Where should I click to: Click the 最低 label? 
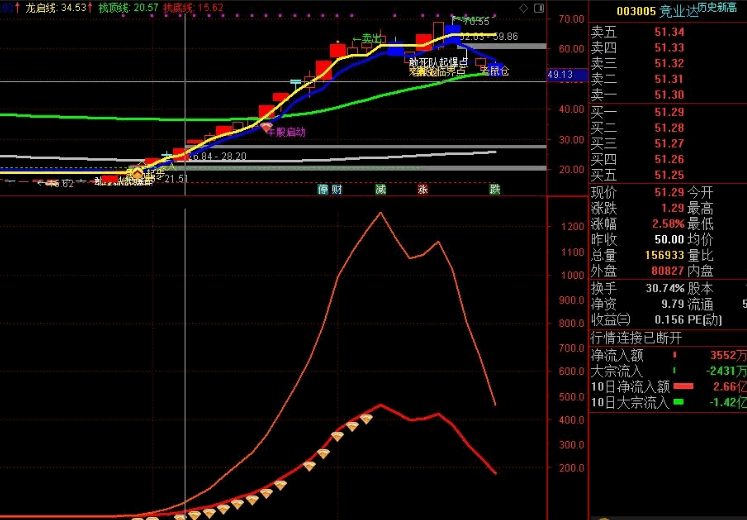point(700,224)
